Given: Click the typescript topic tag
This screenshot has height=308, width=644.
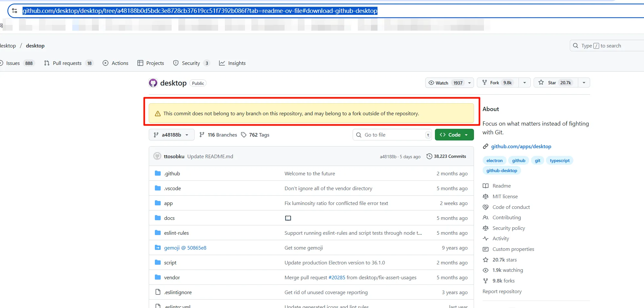Looking at the screenshot, I should click(559, 160).
